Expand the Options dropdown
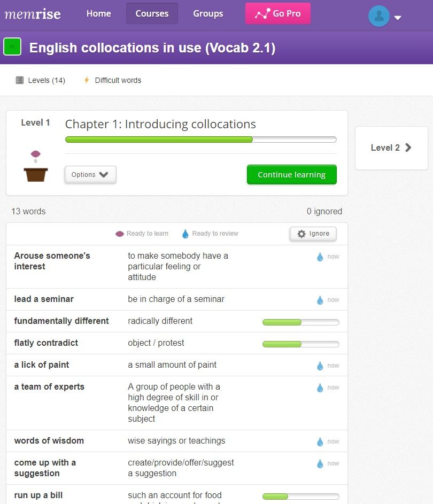433x504 pixels. coord(90,175)
